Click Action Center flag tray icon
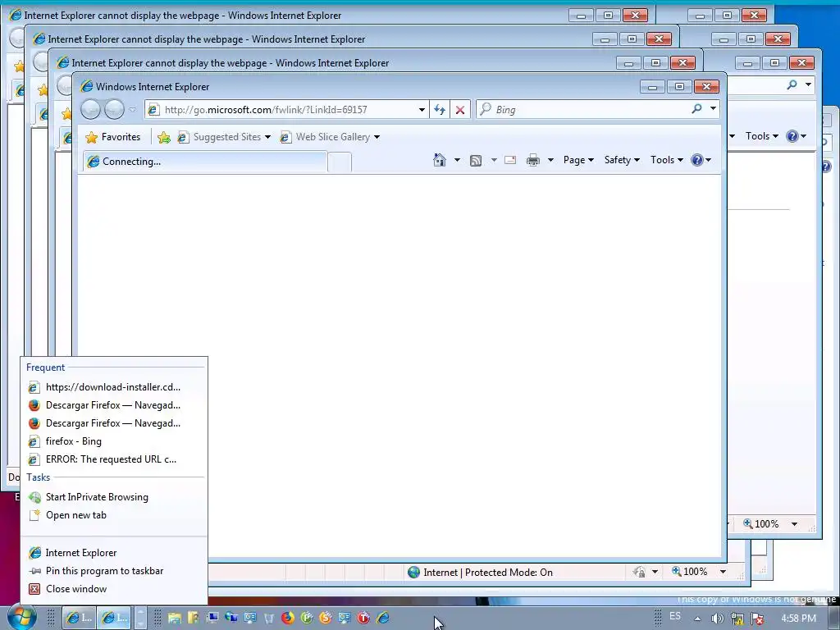Image resolution: width=840 pixels, height=630 pixels. 757,619
